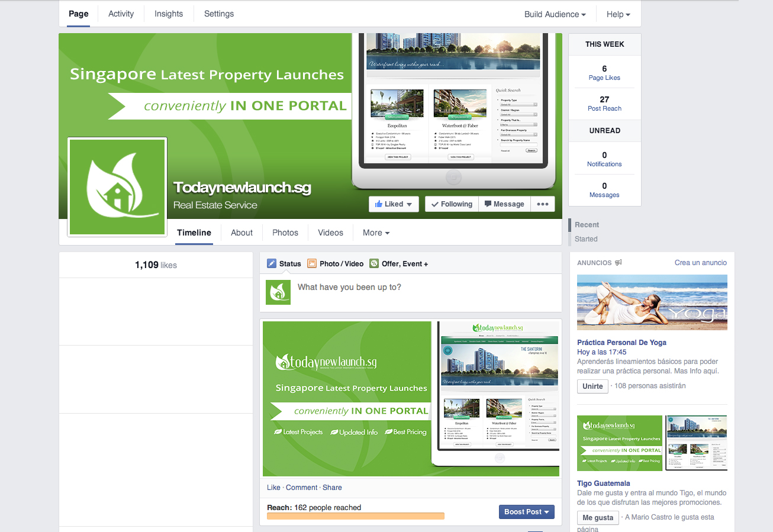
Task: Click the "1,109 likes" count
Action: coord(156,265)
